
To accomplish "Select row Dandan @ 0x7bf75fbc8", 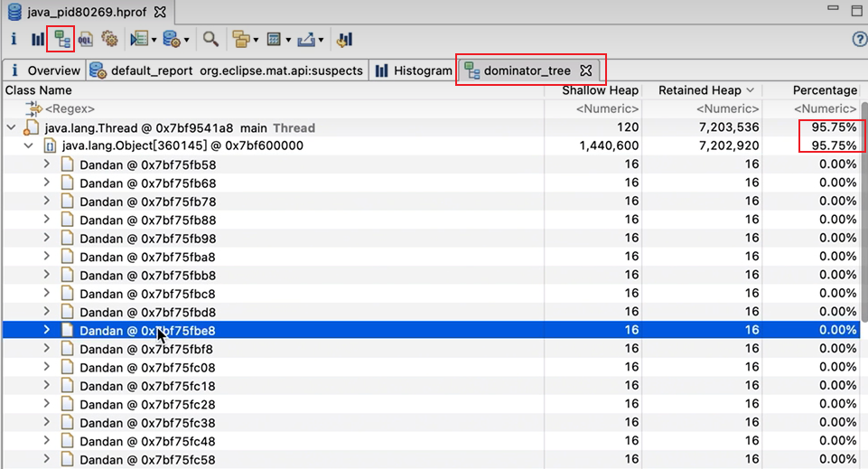I will point(431,294).
